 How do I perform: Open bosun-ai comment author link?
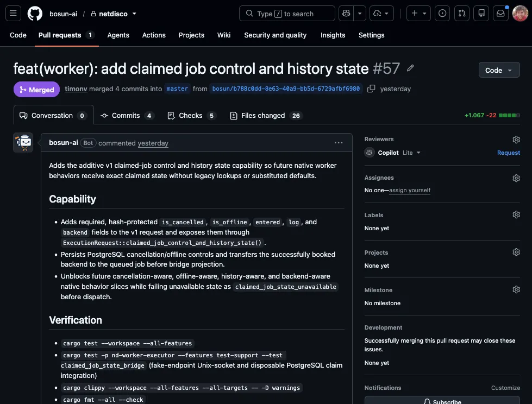(x=64, y=143)
